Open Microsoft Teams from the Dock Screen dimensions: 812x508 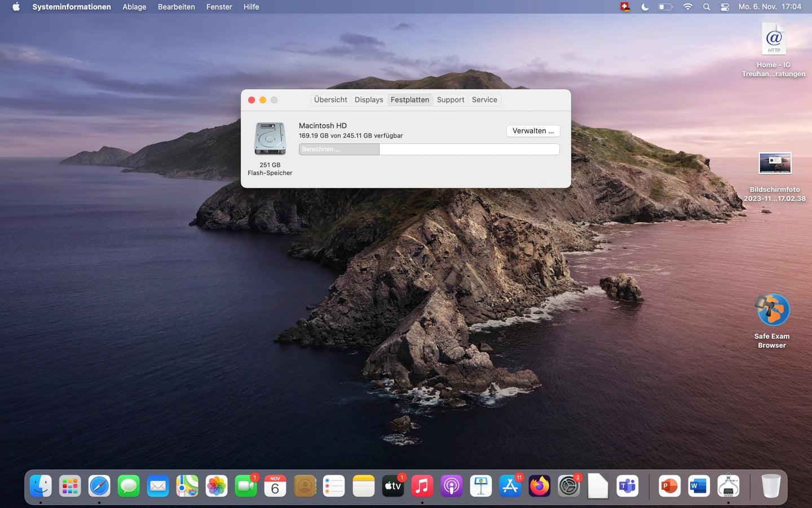point(628,485)
